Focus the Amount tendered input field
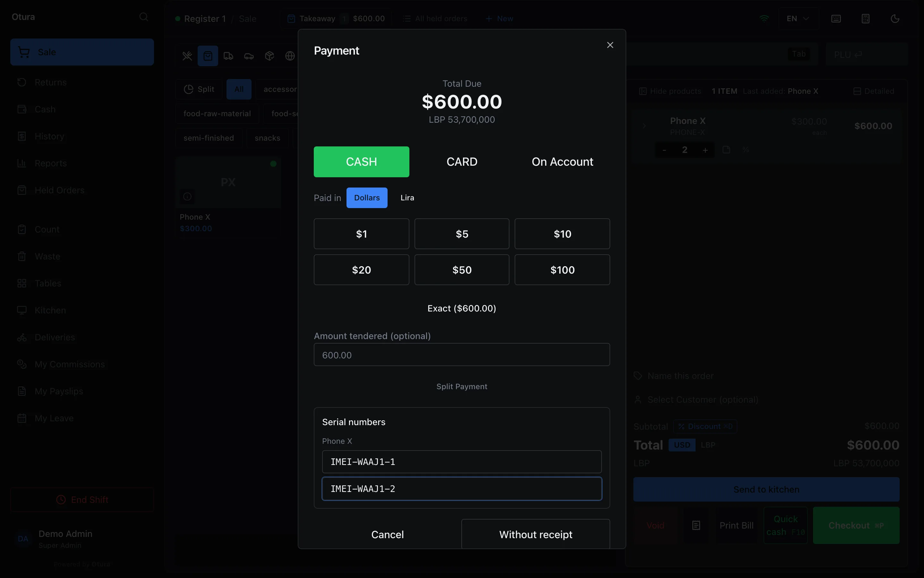The width and height of the screenshot is (924, 578). [x=462, y=355]
